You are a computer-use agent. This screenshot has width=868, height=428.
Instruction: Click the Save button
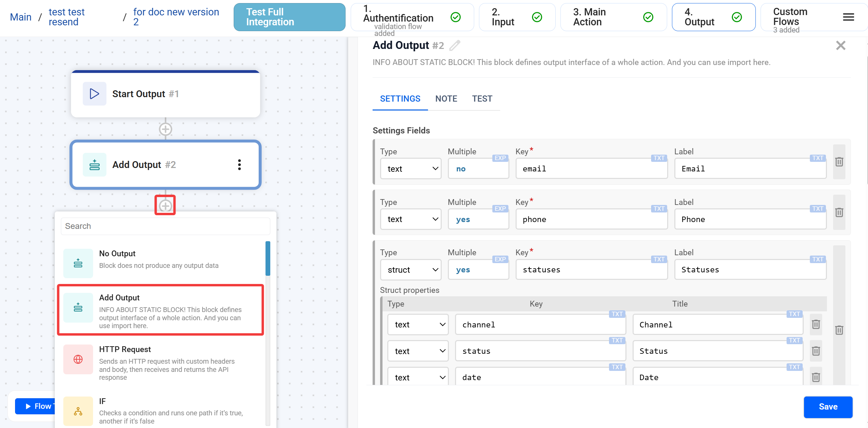tap(828, 407)
